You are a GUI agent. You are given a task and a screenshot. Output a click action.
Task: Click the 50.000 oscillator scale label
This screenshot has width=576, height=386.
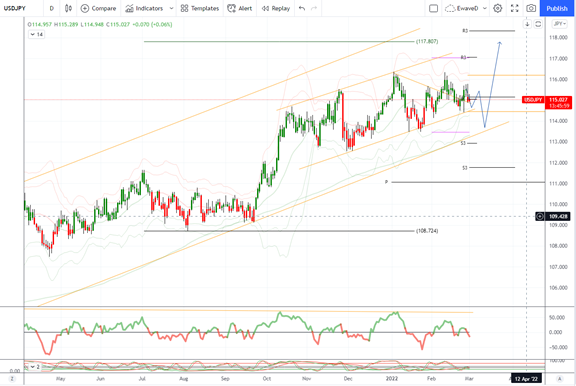[557, 317]
